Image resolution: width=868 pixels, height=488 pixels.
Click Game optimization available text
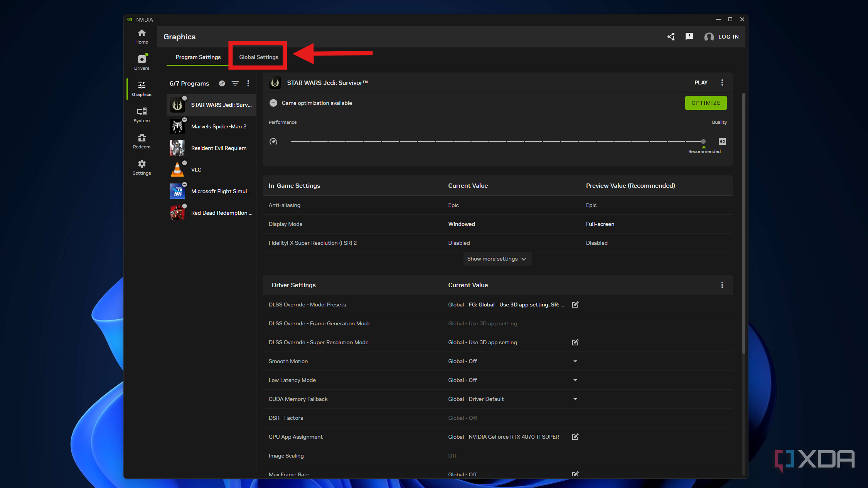point(317,103)
